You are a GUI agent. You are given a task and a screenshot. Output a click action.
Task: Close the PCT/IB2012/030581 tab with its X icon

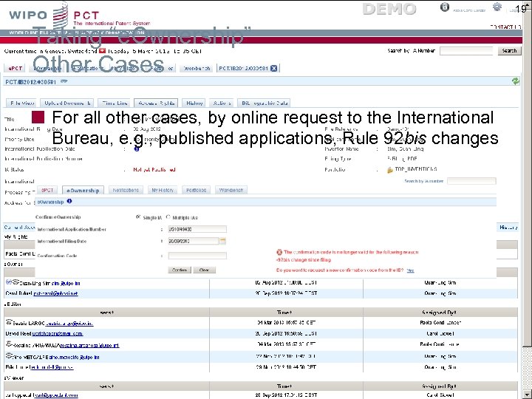[274, 68]
